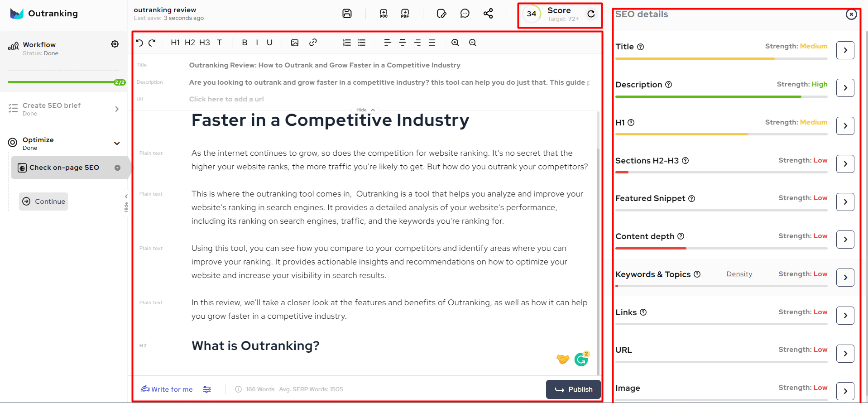Click the URL field placeholder
Screen dimensions: 868x403
226,99
